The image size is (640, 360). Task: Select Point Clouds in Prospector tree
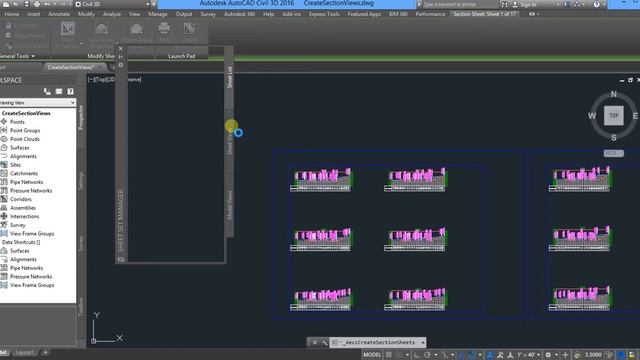24,139
